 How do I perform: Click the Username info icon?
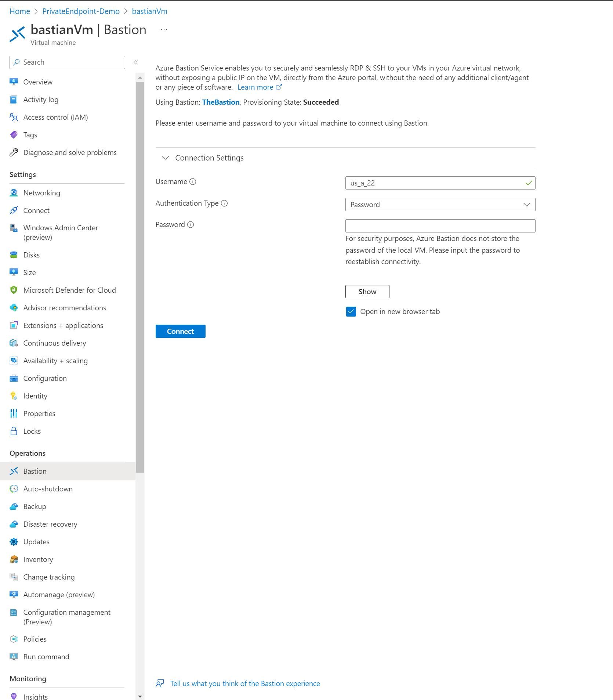click(x=193, y=182)
